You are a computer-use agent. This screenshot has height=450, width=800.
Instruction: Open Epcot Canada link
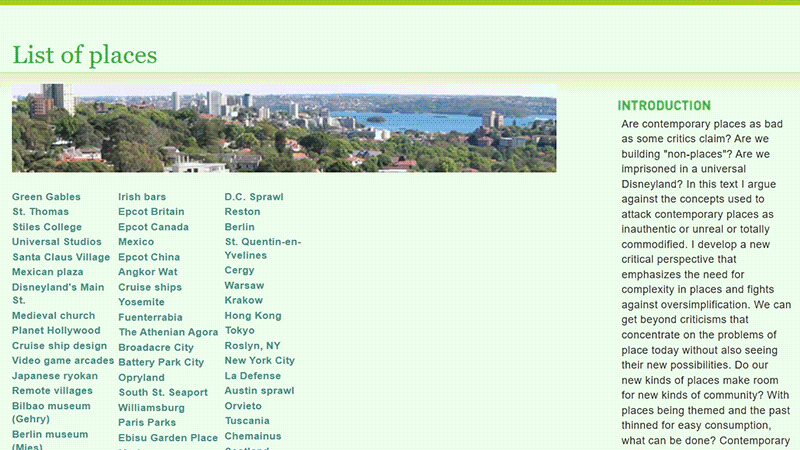[x=153, y=227]
